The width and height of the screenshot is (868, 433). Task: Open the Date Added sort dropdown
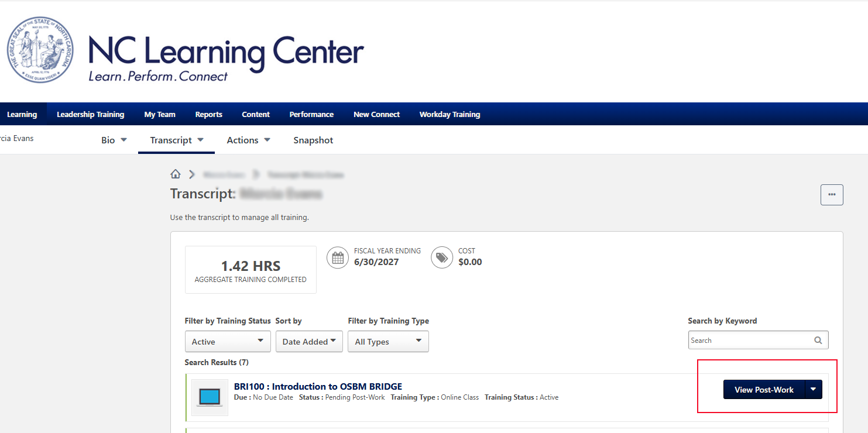[309, 342]
